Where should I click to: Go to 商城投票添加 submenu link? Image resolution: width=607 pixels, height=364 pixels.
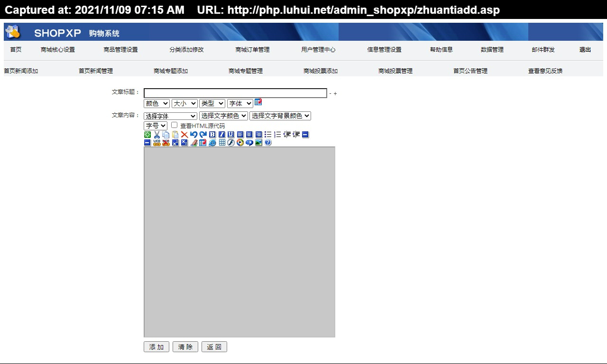(x=321, y=71)
